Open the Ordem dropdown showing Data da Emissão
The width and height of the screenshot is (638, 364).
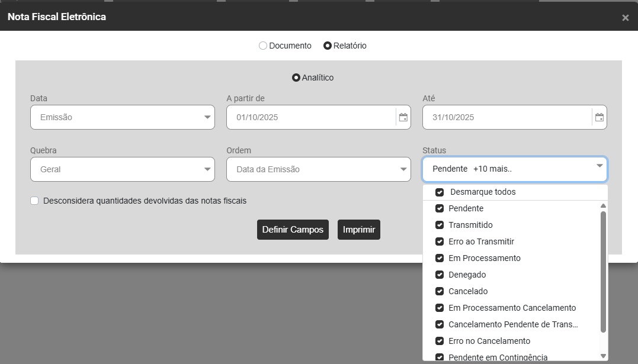[x=319, y=169]
